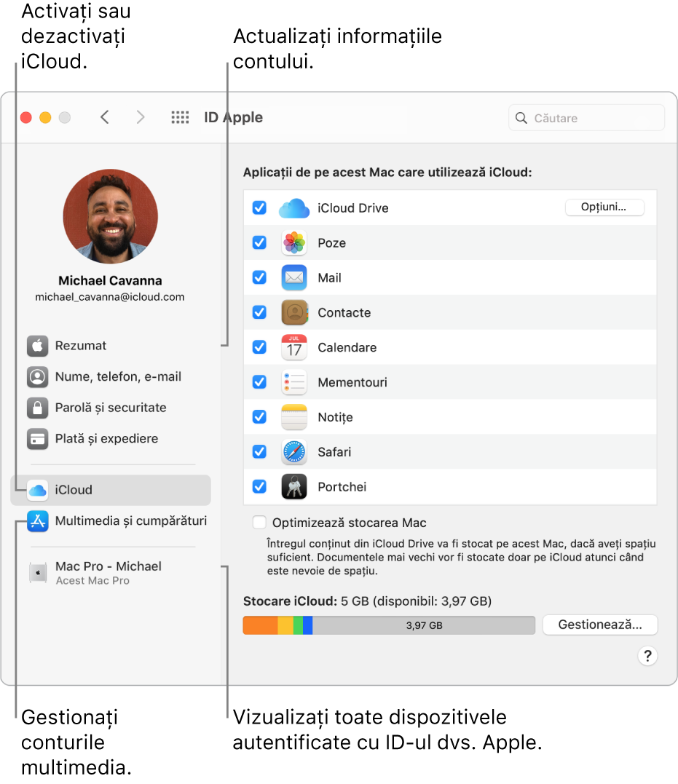Click michael_cavanna@icloud.com email text

coord(109,297)
